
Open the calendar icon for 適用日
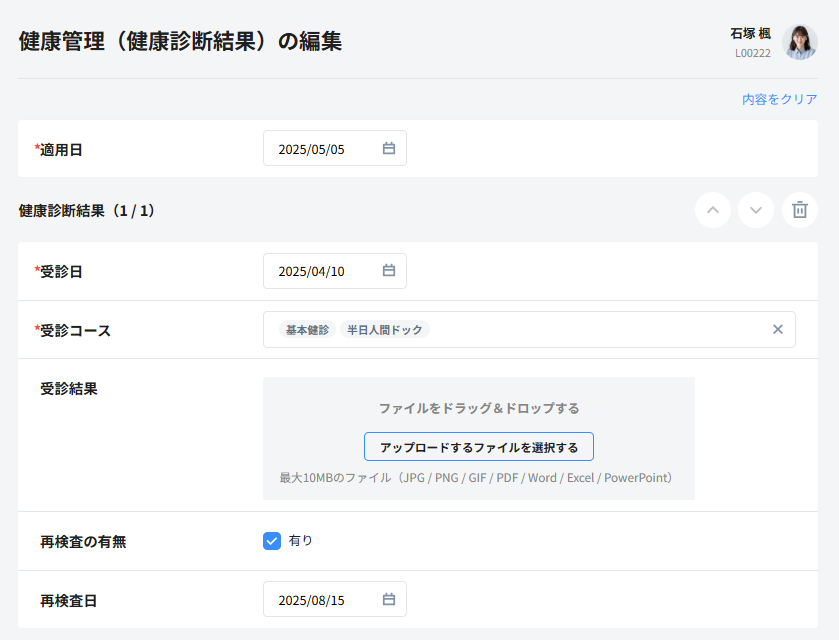[x=389, y=149]
